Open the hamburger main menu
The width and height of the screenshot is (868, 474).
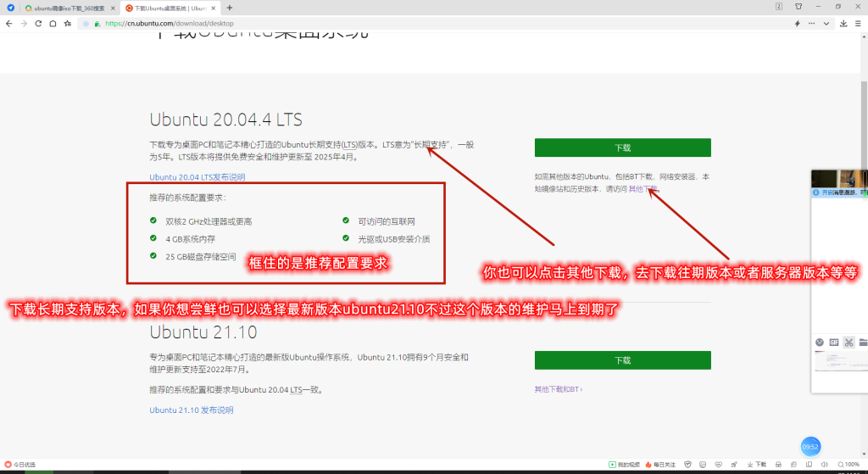858,24
